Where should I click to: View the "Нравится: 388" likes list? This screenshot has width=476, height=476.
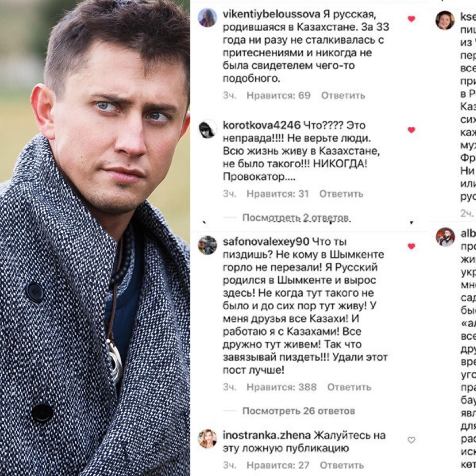pos(282,387)
